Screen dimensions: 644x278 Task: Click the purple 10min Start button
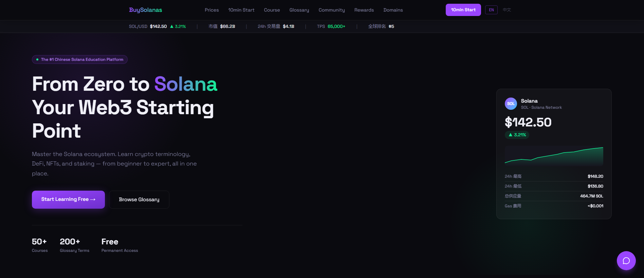(463, 10)
